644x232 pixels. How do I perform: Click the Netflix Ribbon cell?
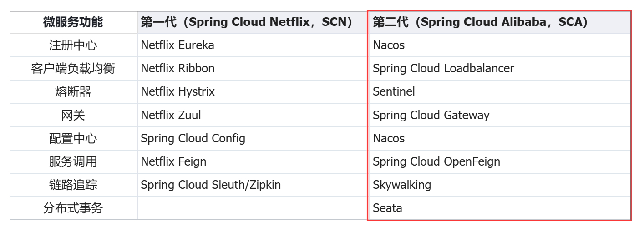253,69
